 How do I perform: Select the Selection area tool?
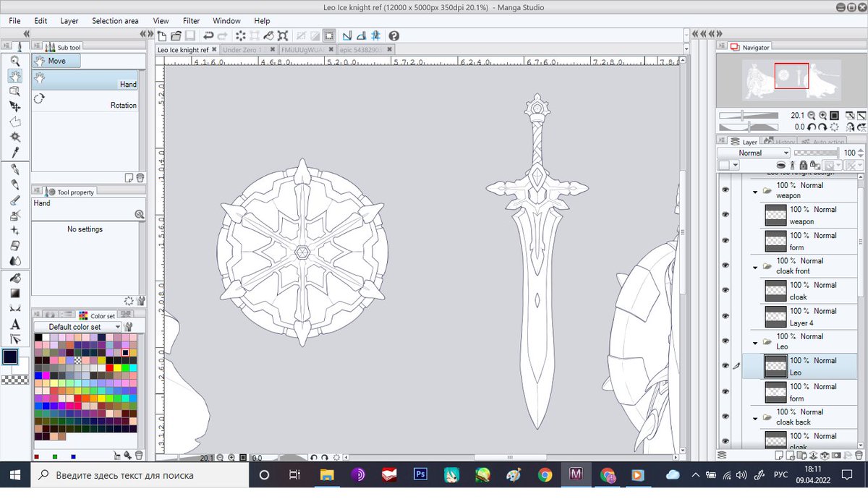click(x=15, y=121)
